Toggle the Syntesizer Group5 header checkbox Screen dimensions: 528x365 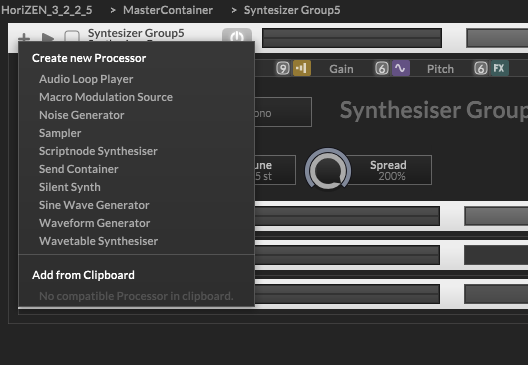pos(72,36)
